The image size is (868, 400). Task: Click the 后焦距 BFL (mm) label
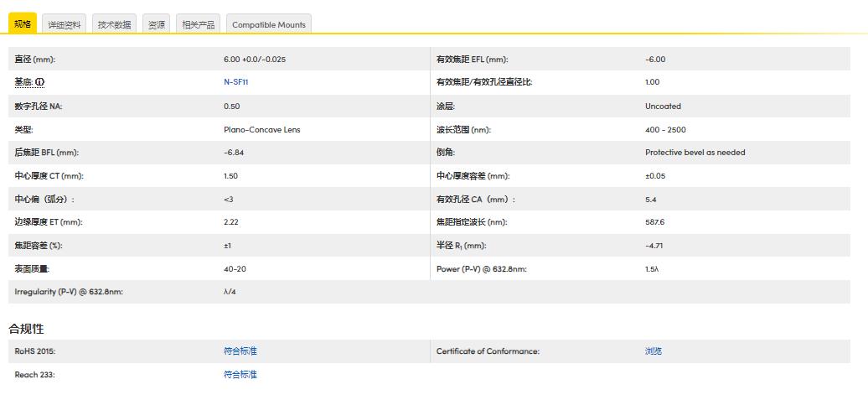[x=47, y=153]
